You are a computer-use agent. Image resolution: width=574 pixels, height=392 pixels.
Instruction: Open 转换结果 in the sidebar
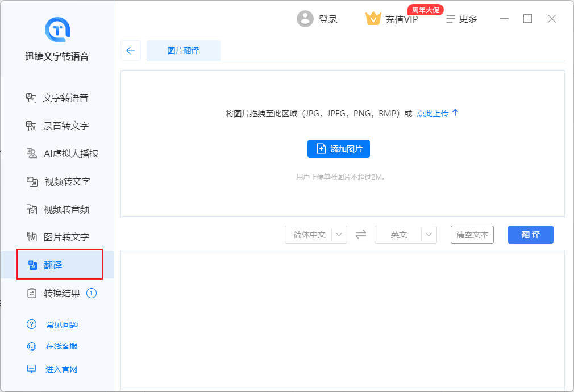61,294
